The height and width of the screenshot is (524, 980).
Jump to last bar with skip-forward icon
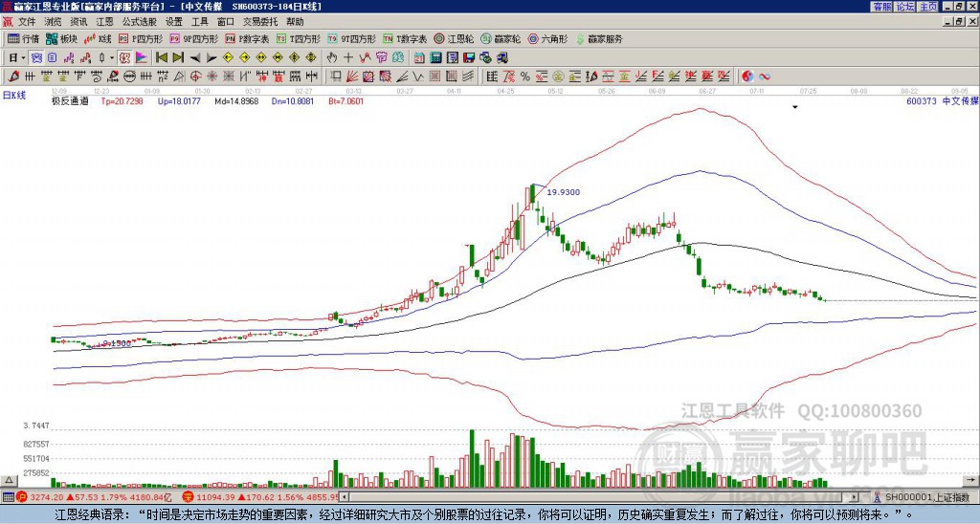[178, 57]
